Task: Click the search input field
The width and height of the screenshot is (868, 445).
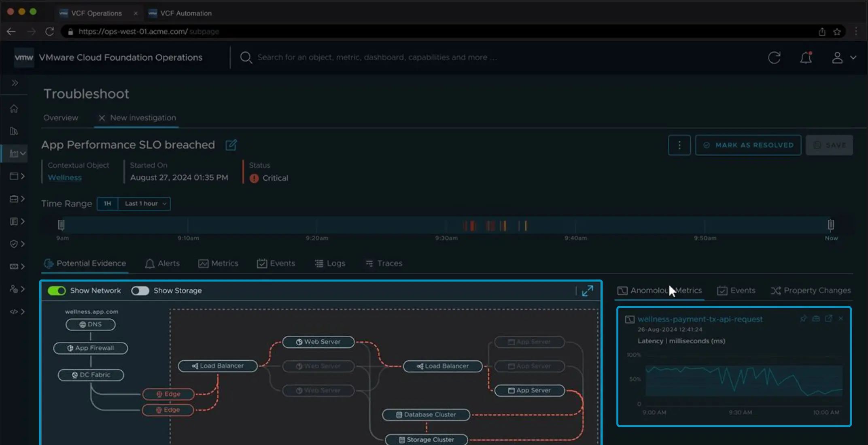Action: (377, 57)
